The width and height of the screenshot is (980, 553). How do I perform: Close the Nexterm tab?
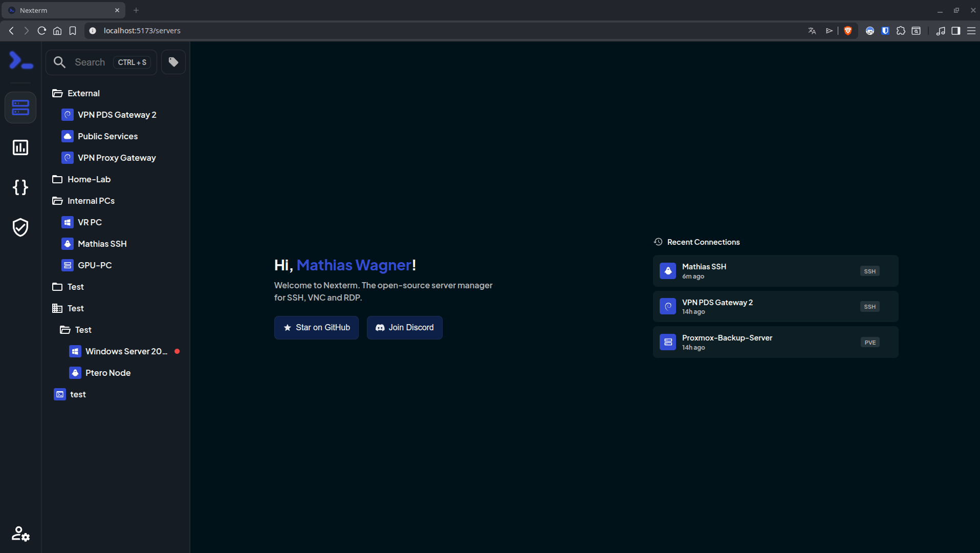[x=117, y=10]
